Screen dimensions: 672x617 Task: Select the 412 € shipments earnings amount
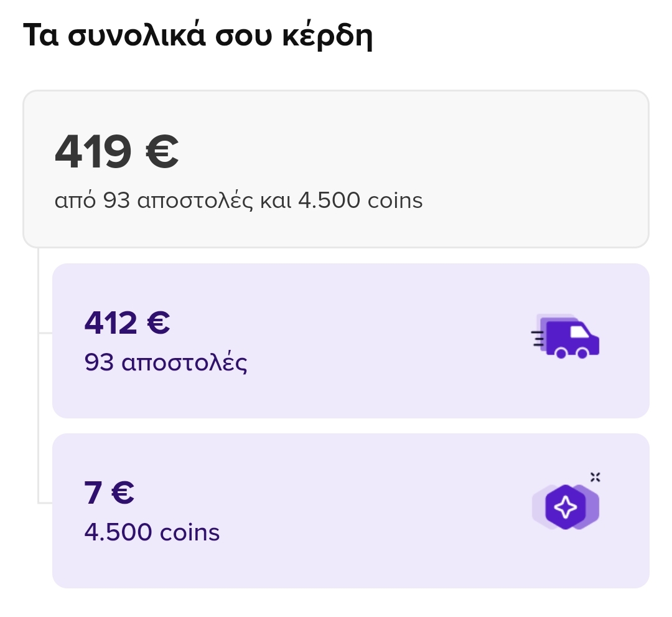coord(128,323)
